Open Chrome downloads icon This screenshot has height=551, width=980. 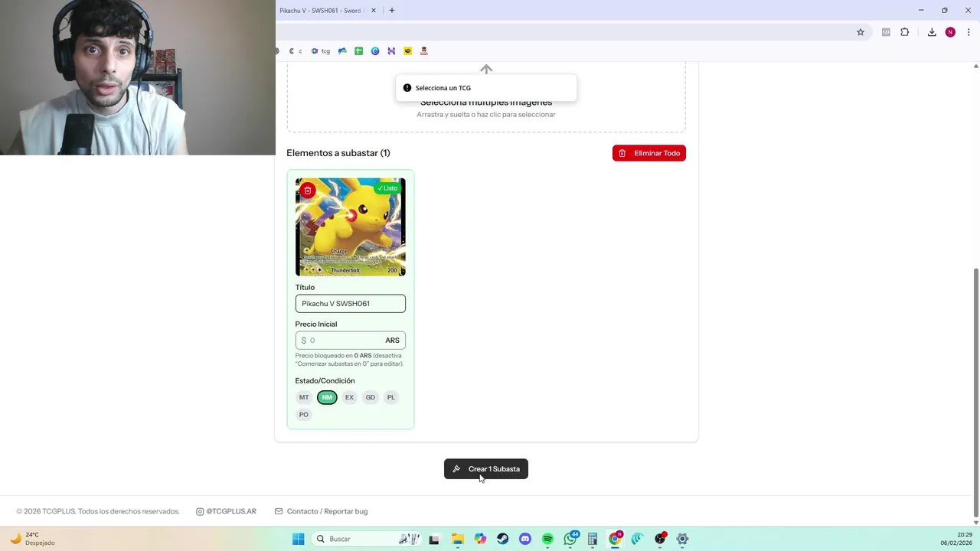tap(932, 32)
